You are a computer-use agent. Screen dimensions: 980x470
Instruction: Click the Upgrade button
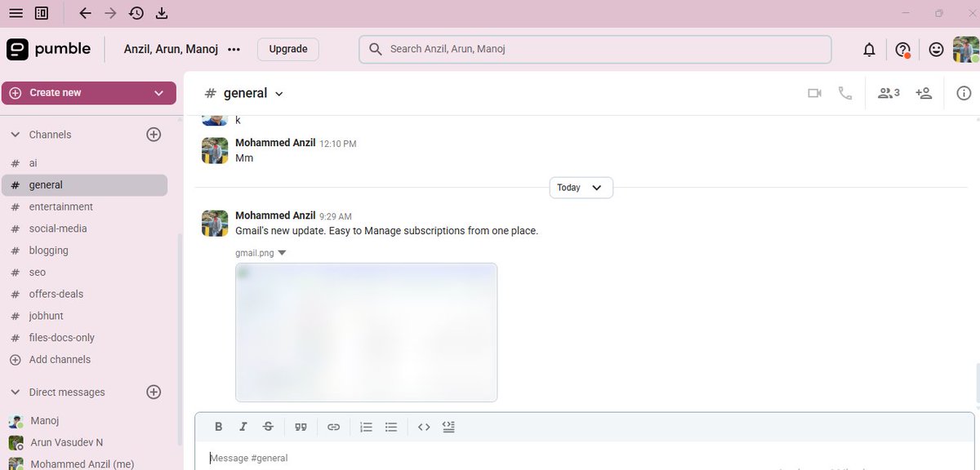point(288,49)
